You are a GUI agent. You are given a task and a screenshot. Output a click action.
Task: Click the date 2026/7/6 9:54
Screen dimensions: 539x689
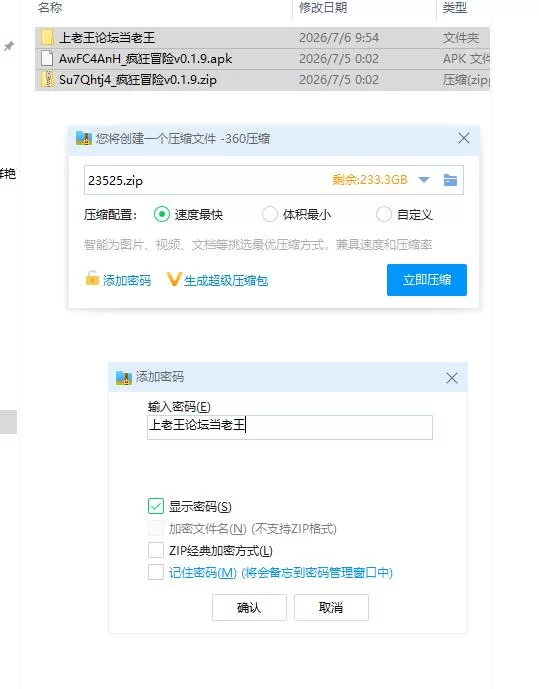[x=339, y=37]
